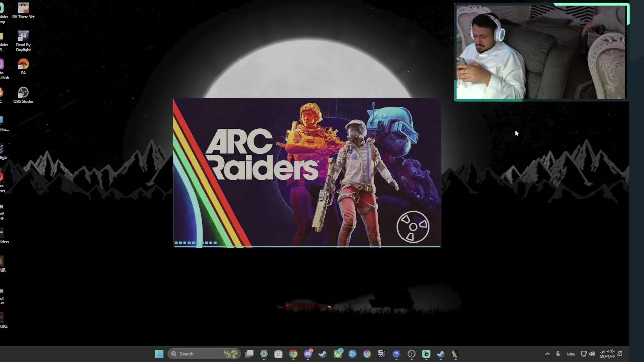Open the volume speaker tray icon

(x=592, y=354)
